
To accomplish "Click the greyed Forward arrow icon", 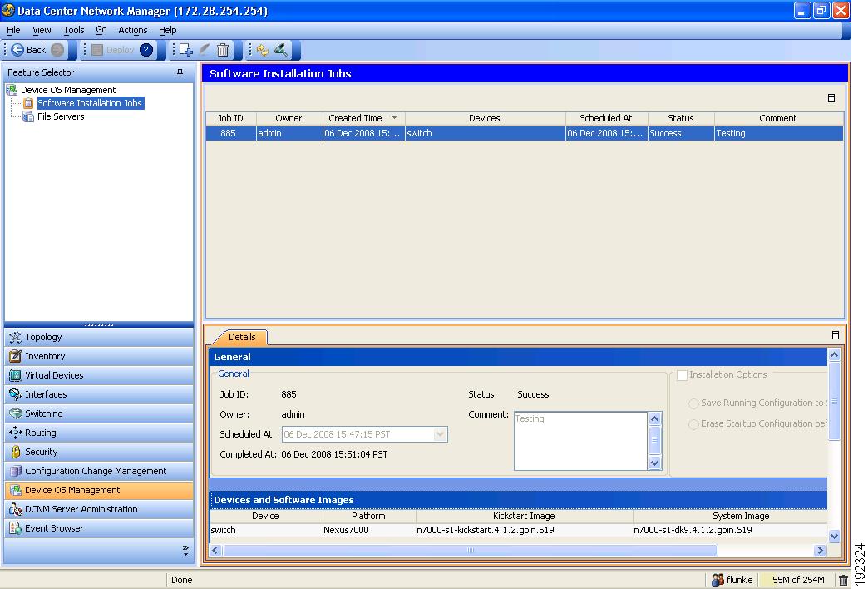I will tap(57, 50).
